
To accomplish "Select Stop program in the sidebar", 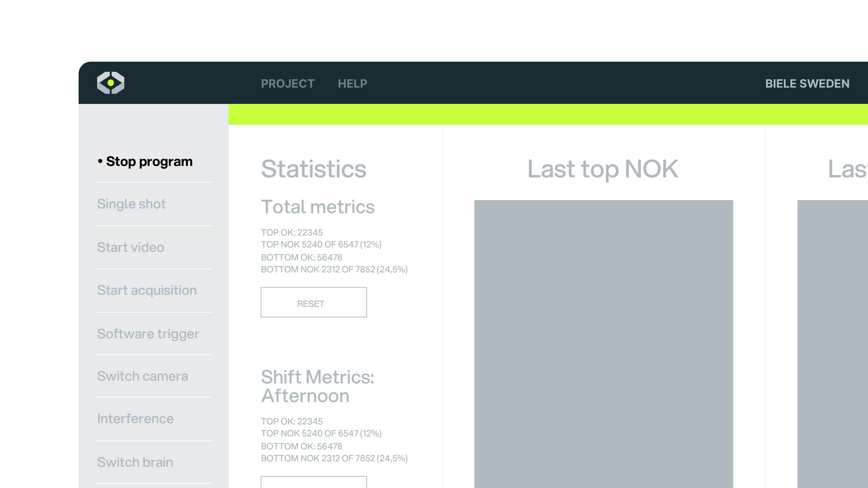I will point(149,162).
